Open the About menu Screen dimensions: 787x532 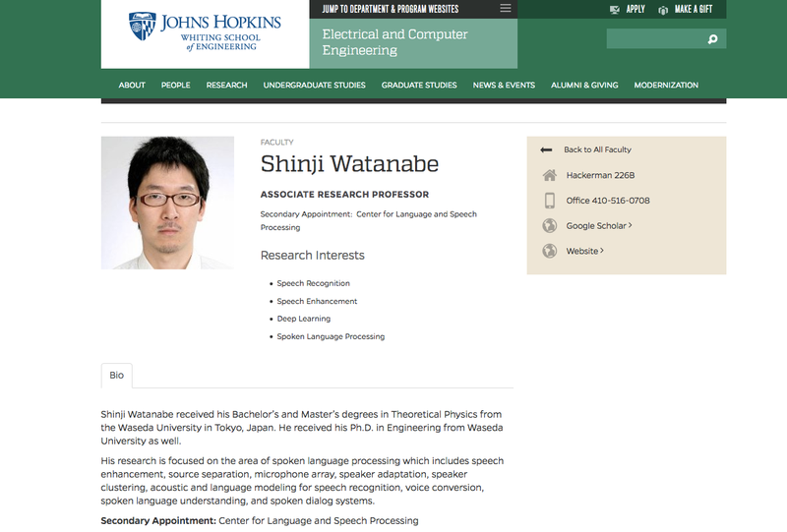pyautogui.click(x=132, y=85)
